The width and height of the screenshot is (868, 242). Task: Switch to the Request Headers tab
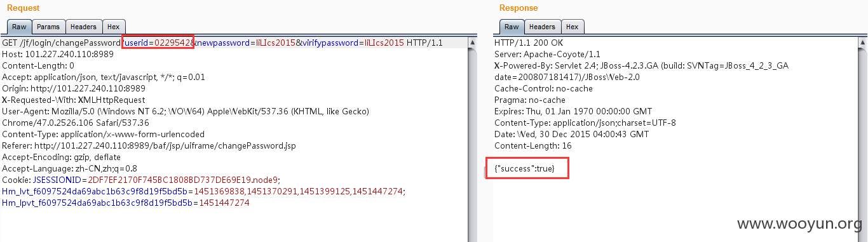tap(83, 27)
